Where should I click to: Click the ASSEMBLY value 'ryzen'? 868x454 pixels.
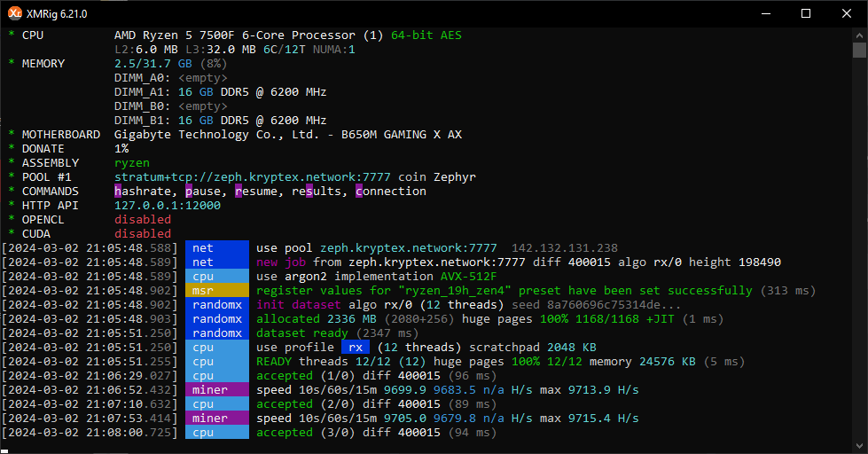pos(132,163)
